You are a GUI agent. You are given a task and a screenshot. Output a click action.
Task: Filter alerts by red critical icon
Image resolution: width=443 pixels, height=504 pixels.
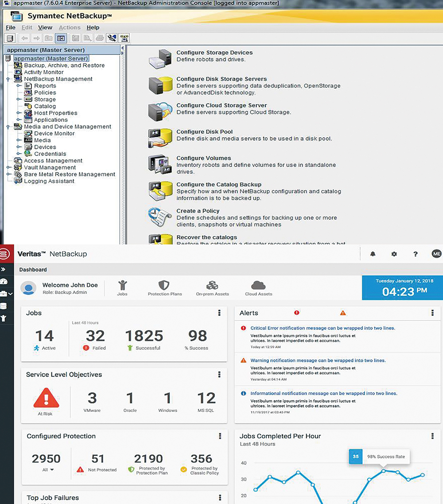pyautogui.click(x=297, y=312)
